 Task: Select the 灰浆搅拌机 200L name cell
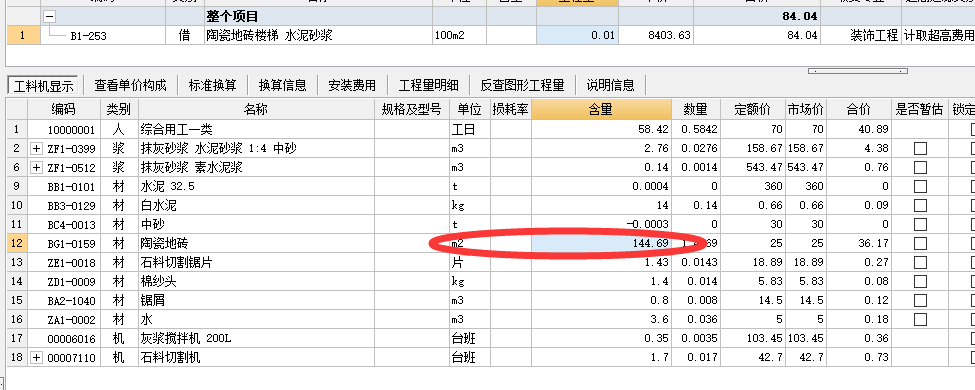click(x=256, y=338)
